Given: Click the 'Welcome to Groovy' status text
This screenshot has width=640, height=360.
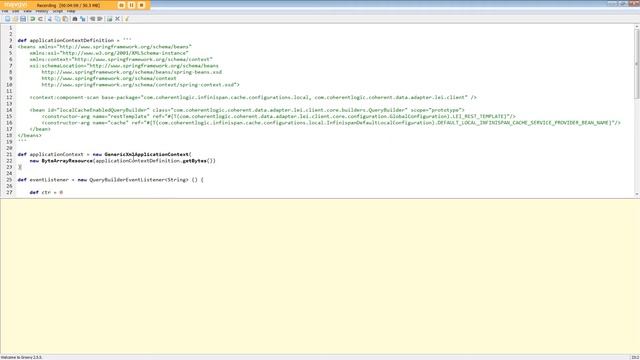Looking at the screenshot, I should 21,357.
